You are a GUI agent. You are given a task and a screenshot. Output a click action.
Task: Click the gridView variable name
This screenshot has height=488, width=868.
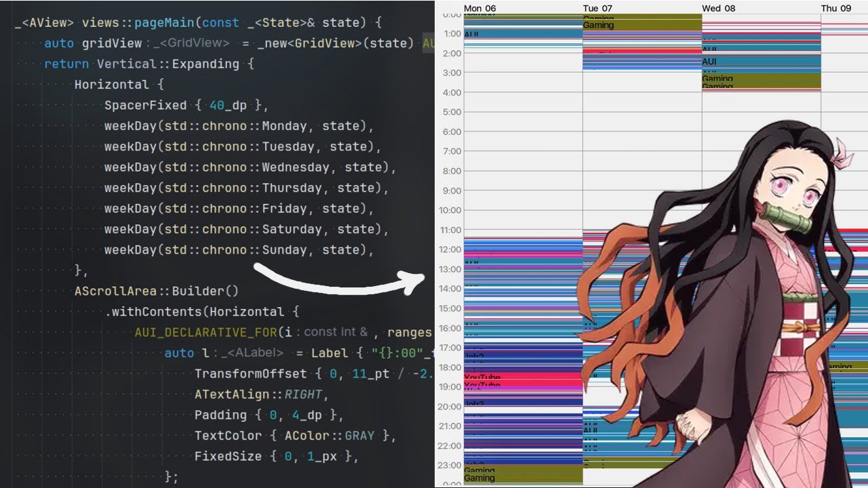pyautogui.click(x=112, y=43)
